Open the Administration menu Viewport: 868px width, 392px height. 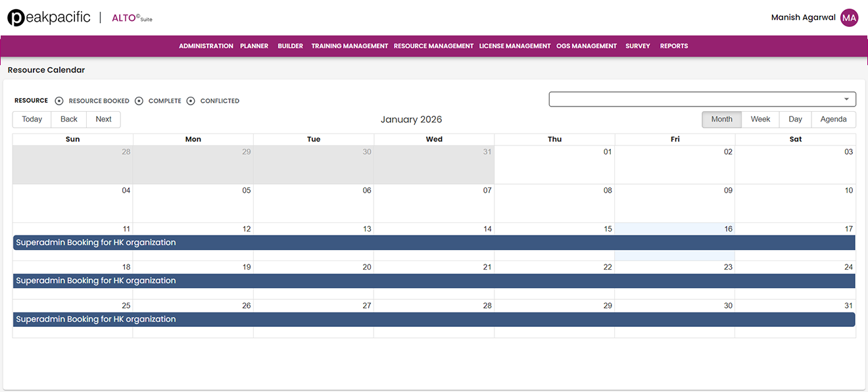pos(206,46)
